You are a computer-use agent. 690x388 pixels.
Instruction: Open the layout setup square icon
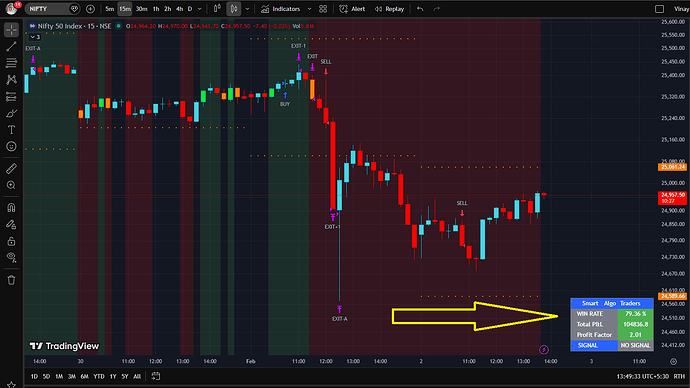click(659, 9)
